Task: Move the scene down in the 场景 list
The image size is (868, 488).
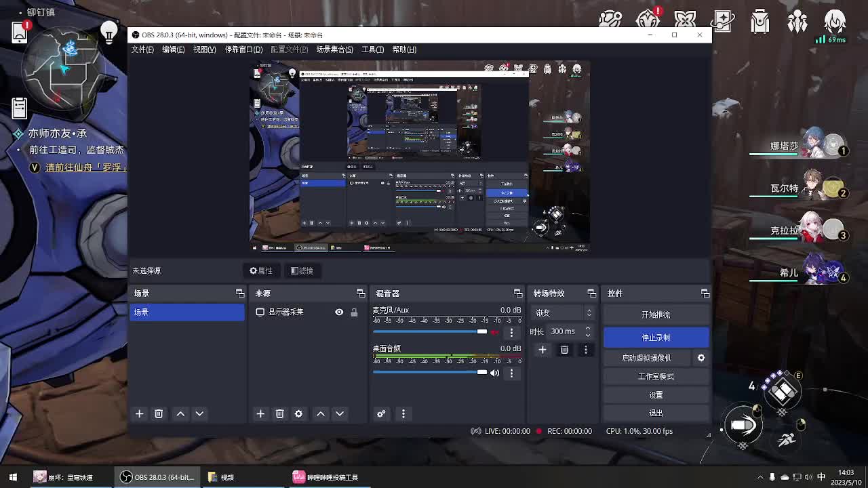Action: 199,413
